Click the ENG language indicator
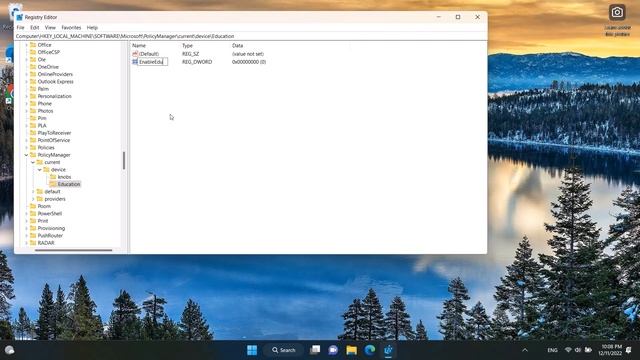This screenshot has width=640, height=360. [552, 350]
